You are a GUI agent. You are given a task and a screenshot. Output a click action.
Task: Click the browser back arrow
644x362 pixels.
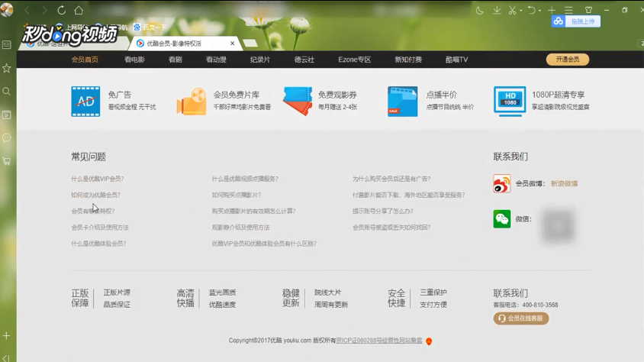coord(27,10)
